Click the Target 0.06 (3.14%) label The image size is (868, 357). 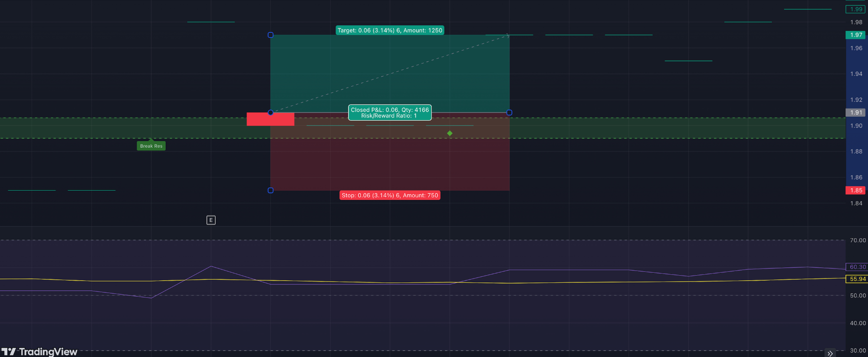390,30
